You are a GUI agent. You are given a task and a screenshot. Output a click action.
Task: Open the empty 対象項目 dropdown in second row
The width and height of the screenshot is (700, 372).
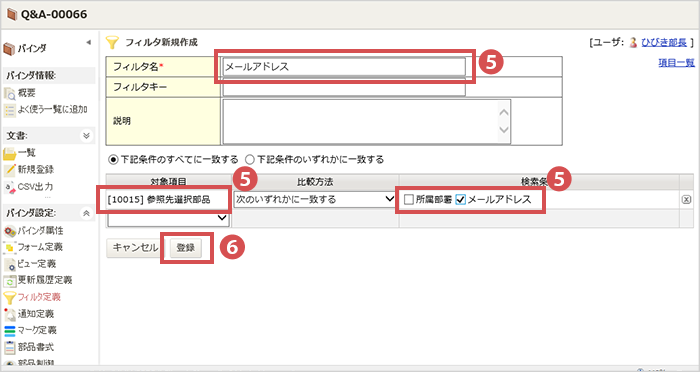pyautogui.click(x=168, y=218)
